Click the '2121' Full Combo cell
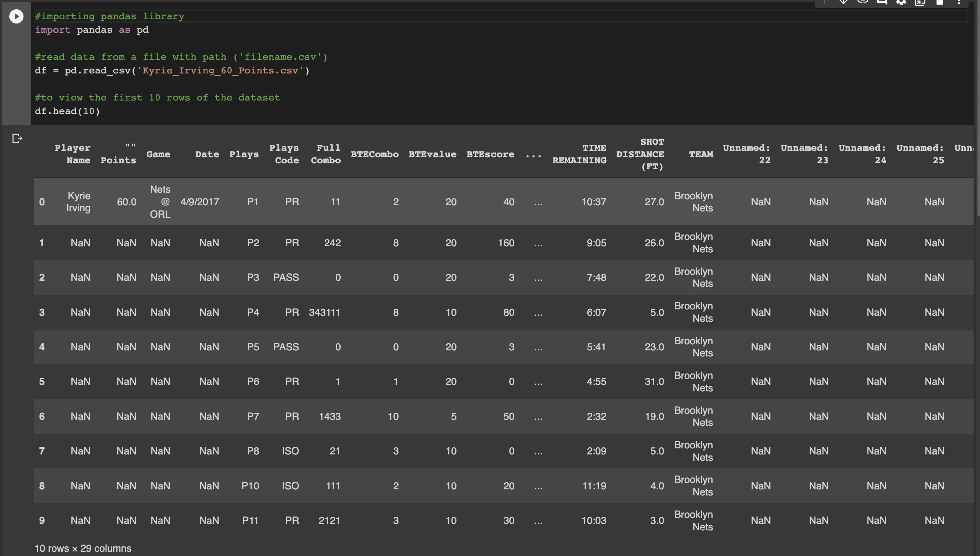Viewport: 980px width, 556px height. tap(330, 520)
